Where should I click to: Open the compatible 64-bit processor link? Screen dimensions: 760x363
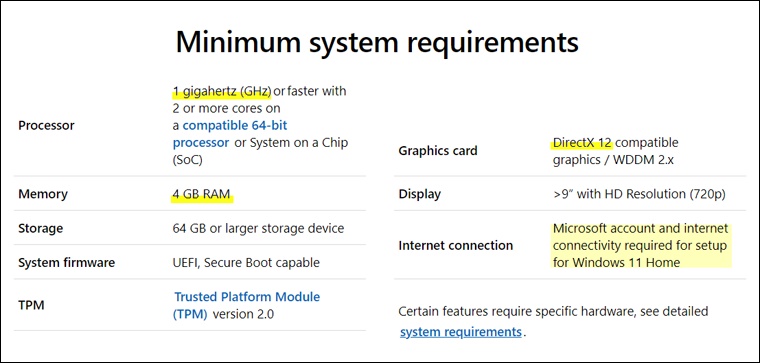[230, 134]
